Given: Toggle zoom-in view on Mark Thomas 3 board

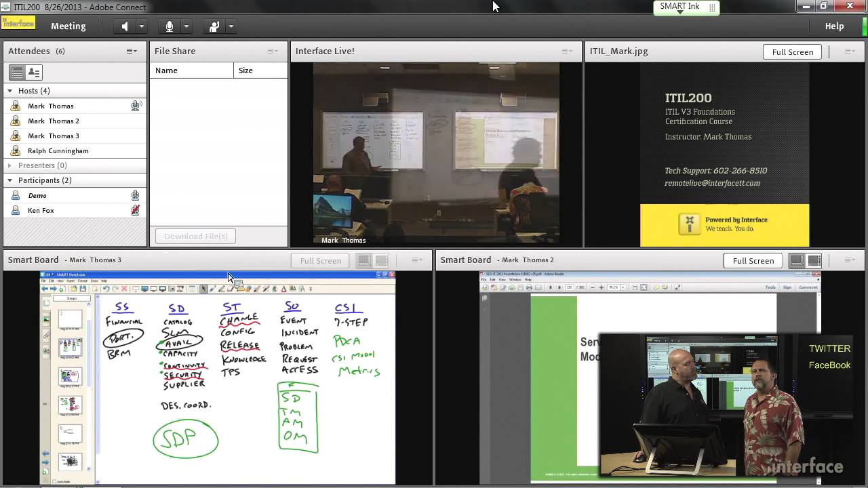Looking at the screenshot, I should coord(381,260).
